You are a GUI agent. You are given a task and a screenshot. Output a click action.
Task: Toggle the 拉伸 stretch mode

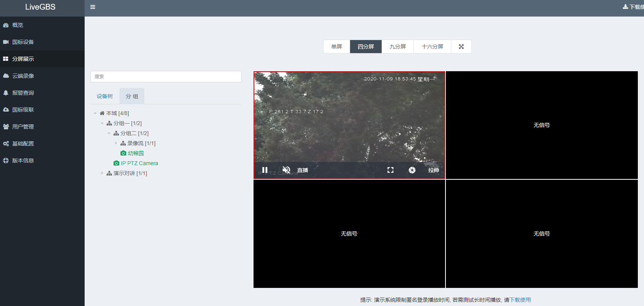pos(434,170)
